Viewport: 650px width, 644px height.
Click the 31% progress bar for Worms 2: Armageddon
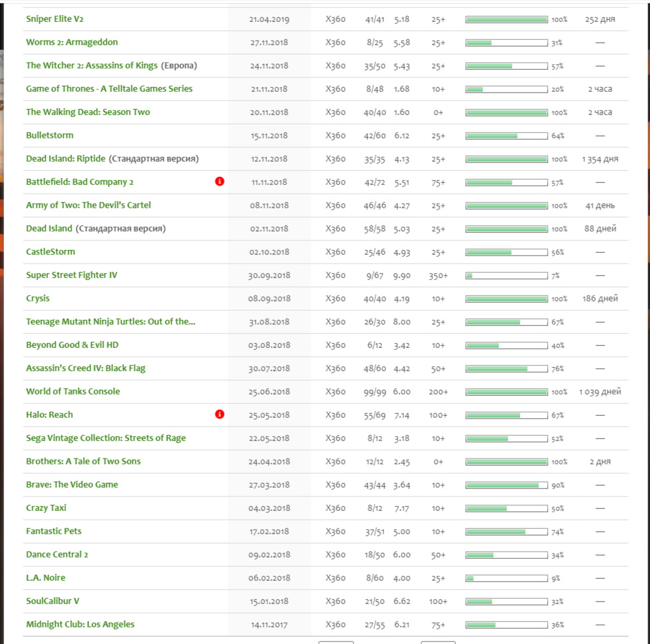(506, 43)
